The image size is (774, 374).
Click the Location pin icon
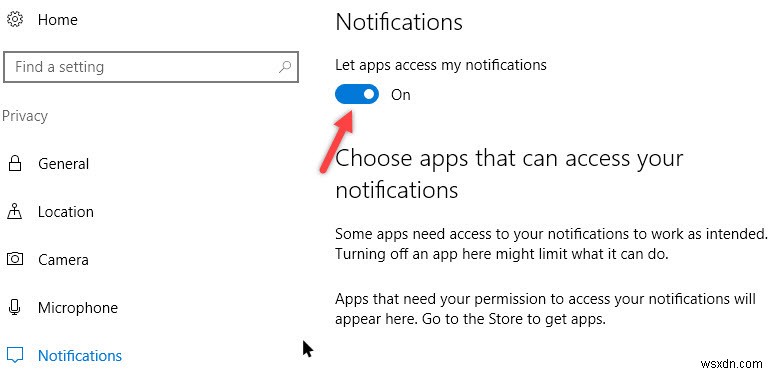click(15, 211)
